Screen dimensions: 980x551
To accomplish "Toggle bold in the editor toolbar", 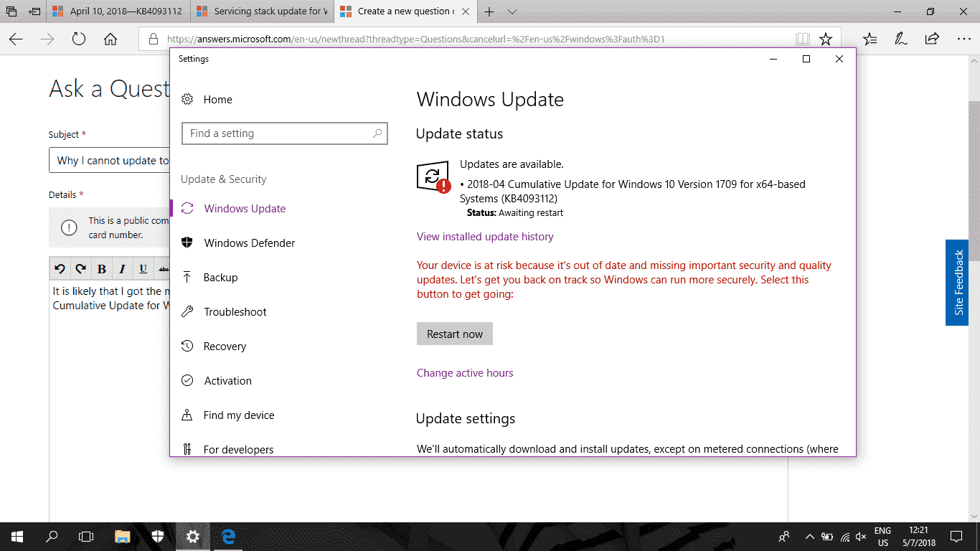I will click(x=101, y=269).
